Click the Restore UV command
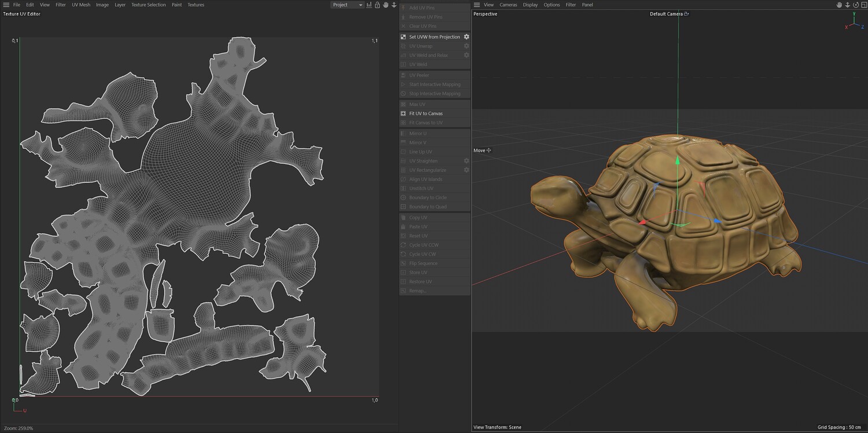The height and width of the screenshot is (433, 868). tap(420, 282)
